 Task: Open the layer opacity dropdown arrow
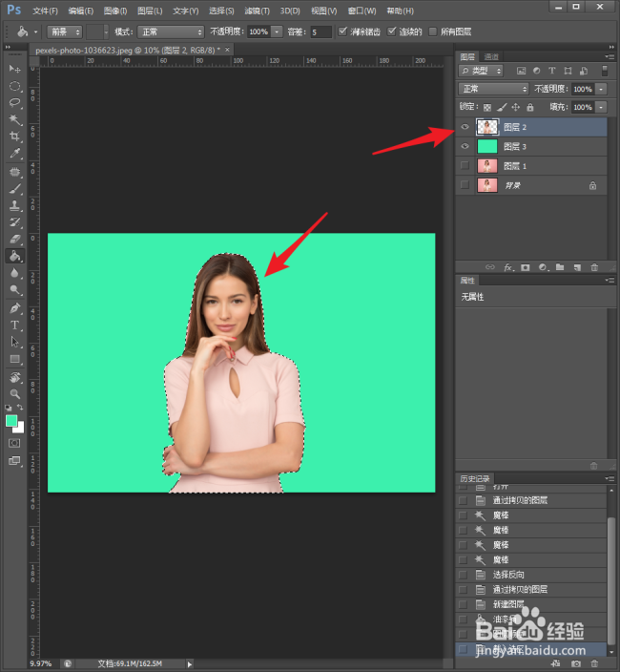601,89
